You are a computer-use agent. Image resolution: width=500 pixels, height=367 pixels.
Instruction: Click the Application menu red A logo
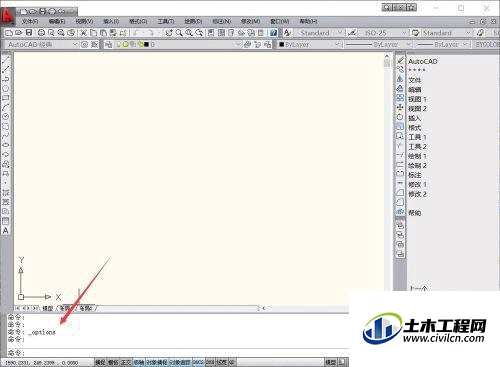point(7,16)
